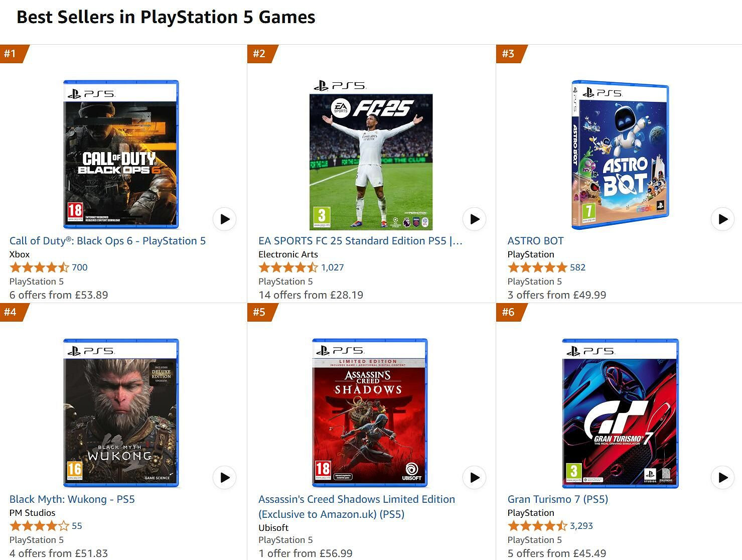Play the Assassin's Creed Shadows video

pos(474,478)
